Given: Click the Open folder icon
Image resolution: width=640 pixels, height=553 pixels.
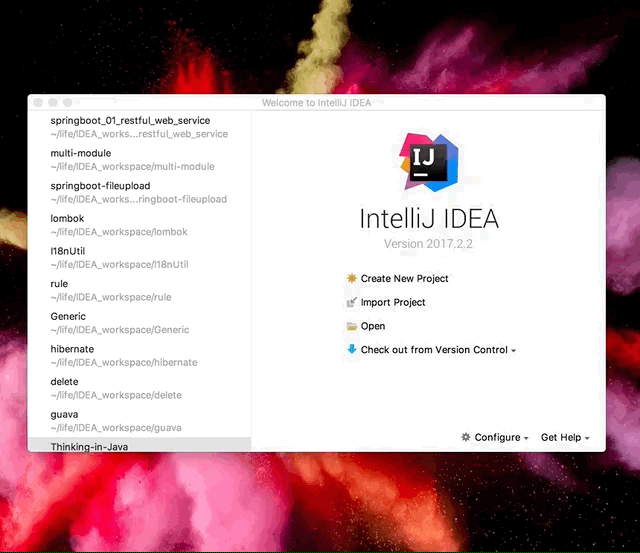Looking at the screenshot, I should [351, 326].
